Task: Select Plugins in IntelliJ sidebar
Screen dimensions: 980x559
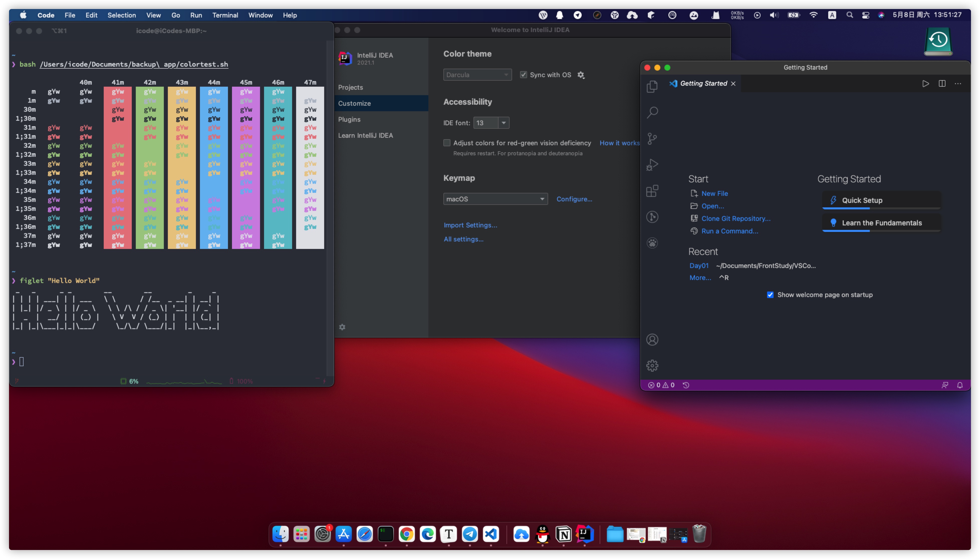Action: (349, 119)
